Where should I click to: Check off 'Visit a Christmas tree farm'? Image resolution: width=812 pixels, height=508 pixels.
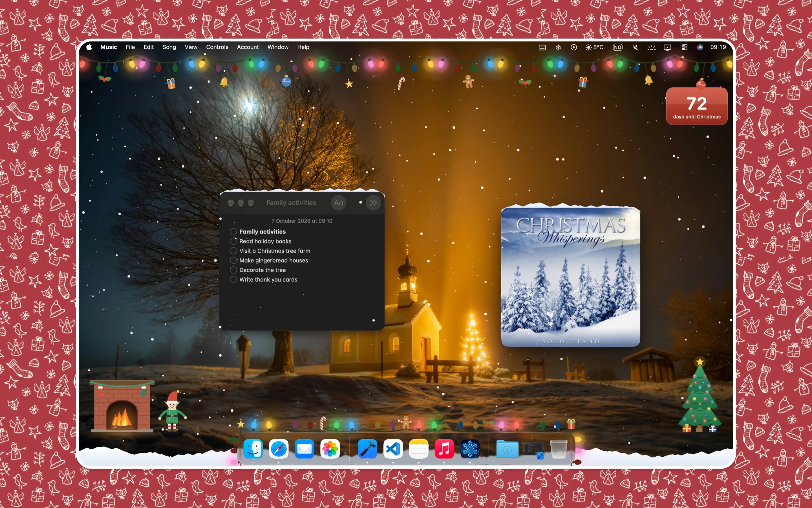click(233, 251)
